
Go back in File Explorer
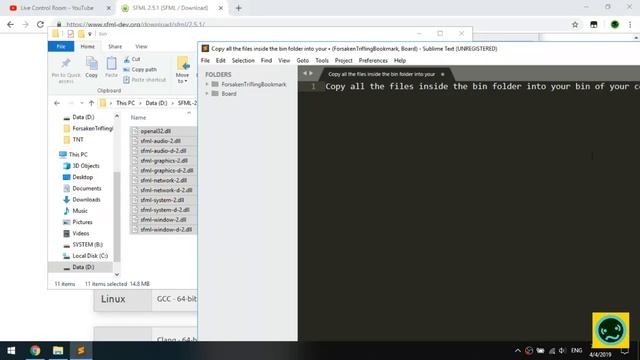[x=57, y=103]
